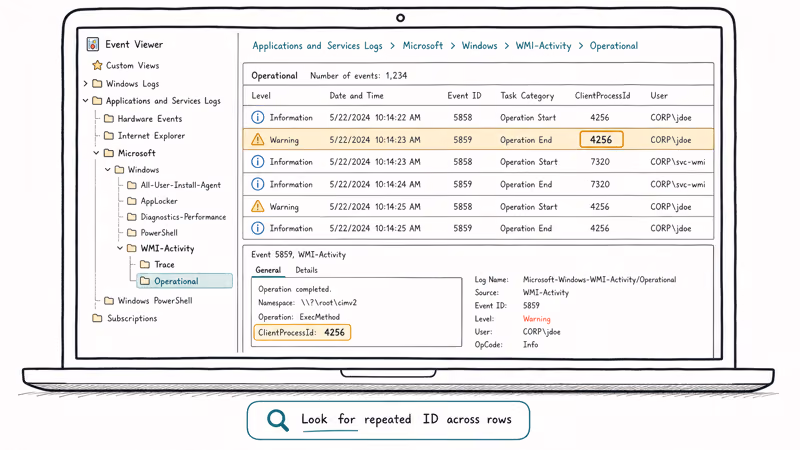Select Custom Views in the tree
The image size is (800, 450).
133,65
